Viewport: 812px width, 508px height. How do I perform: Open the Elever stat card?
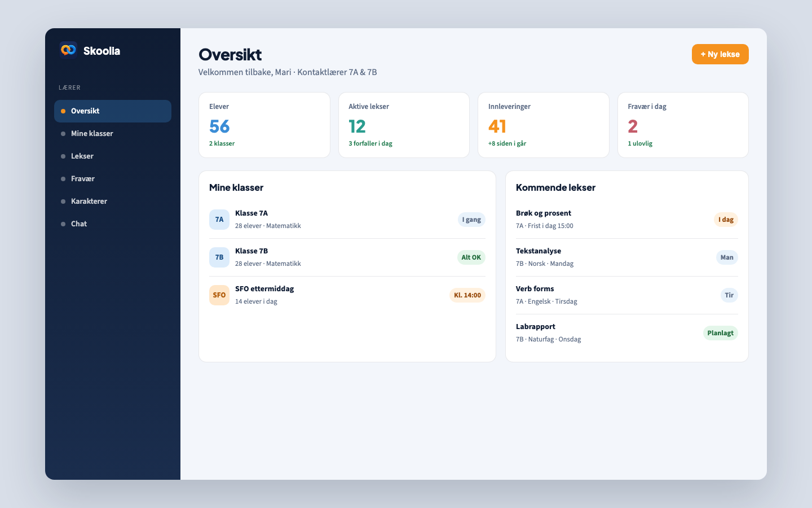click(x=264, y=125)
